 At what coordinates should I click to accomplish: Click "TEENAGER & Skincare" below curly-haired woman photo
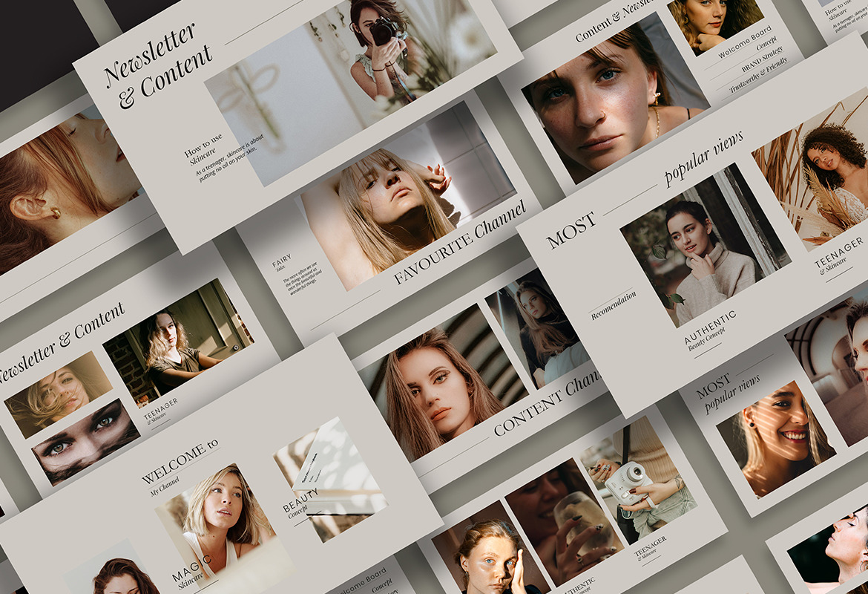pyautogui.click(x=840, y=255)
